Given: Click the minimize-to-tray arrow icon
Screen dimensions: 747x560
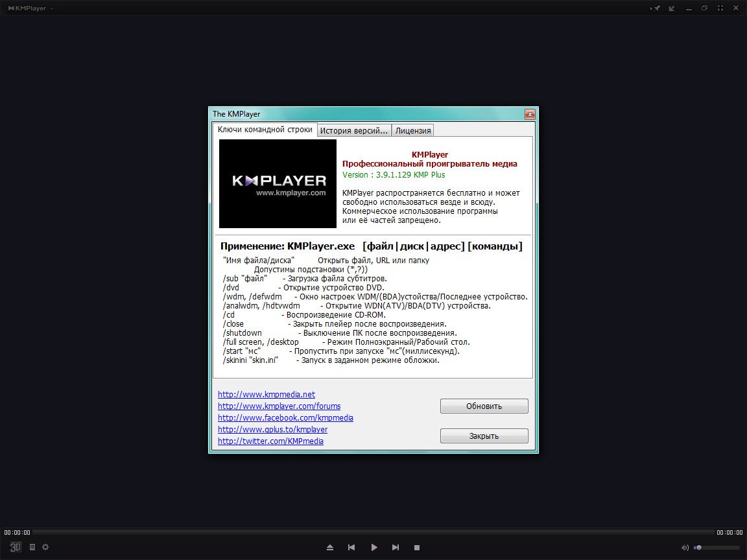Looking at the screenshot, I should 672,8.
